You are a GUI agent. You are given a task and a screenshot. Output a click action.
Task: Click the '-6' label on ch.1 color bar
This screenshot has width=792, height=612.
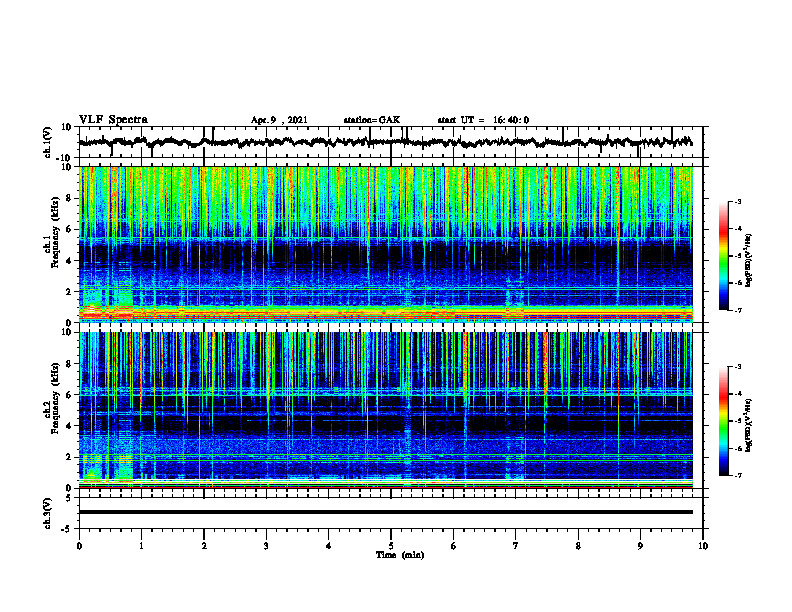[738, 283]
